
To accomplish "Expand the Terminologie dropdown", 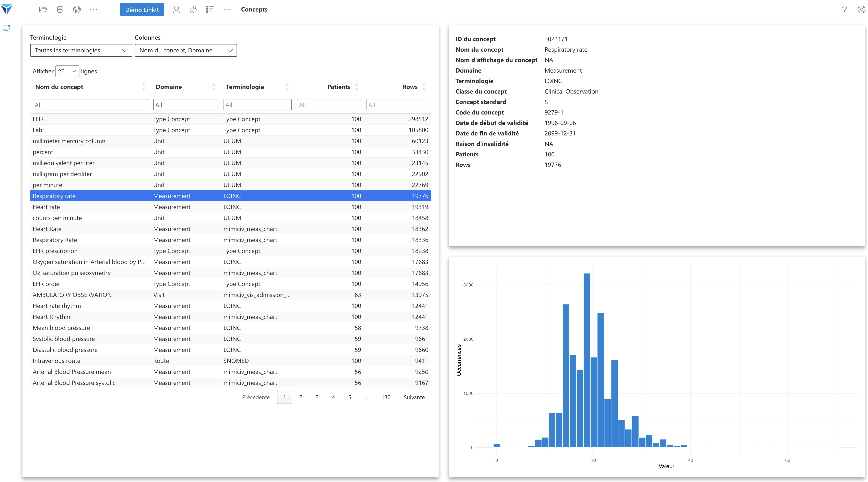I will coord(81,50).
